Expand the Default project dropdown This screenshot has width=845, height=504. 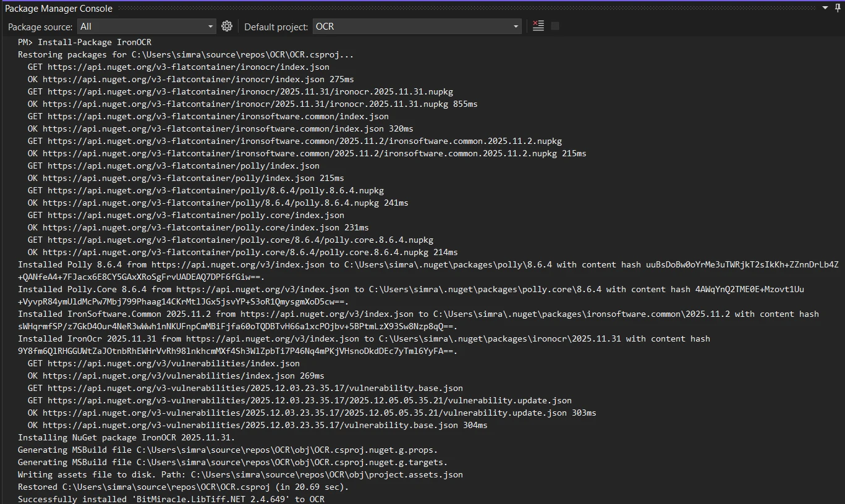click(516, 27)
